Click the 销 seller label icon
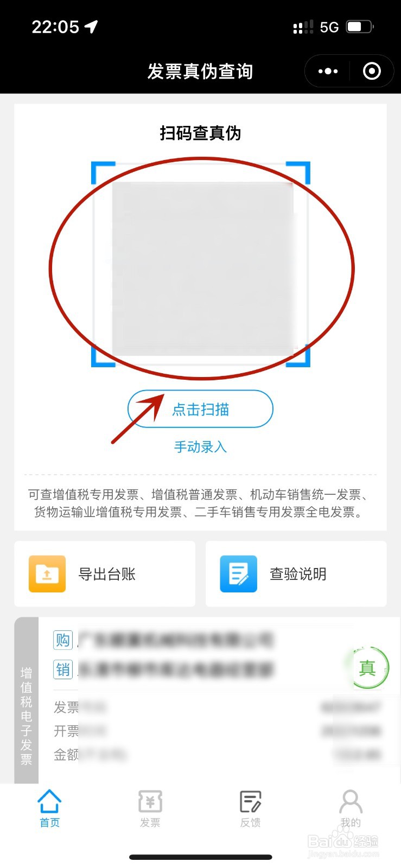 [x=63, y=669]
